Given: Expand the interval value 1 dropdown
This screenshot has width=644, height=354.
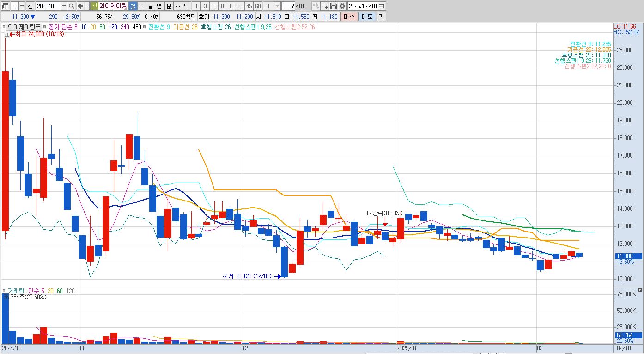Looking at the screenshot, I should click(277, 6).
